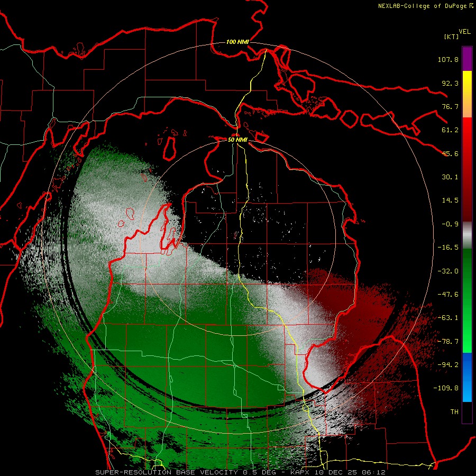Click the [KT] units label
Screen dimensions: 476x476
click(452, 36)
